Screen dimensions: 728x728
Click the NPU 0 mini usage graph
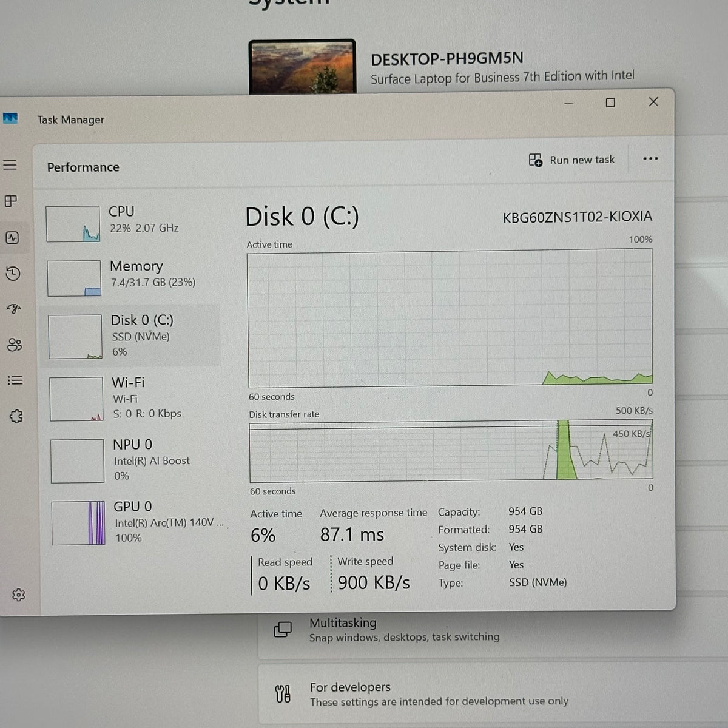click(x=77, y=461)
